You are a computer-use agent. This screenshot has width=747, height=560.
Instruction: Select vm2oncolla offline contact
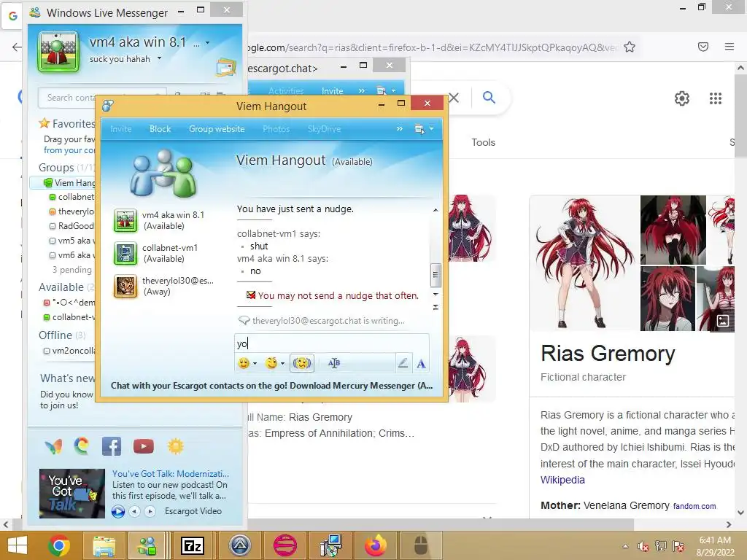click(69, 351)
